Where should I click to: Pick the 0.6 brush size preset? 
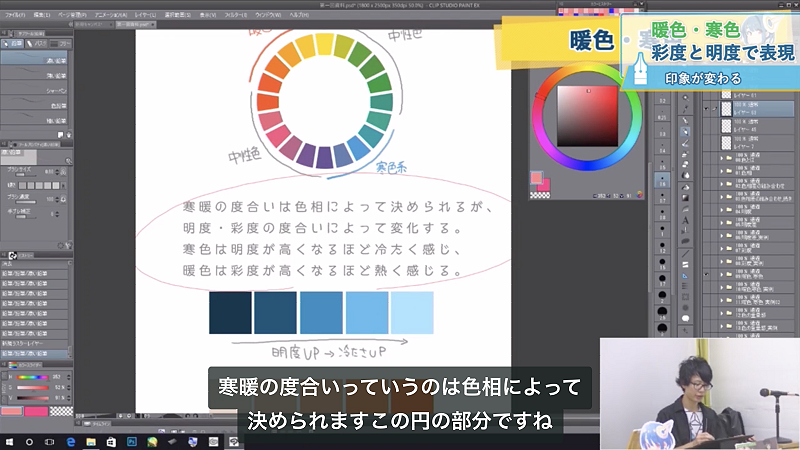[662, 181]
